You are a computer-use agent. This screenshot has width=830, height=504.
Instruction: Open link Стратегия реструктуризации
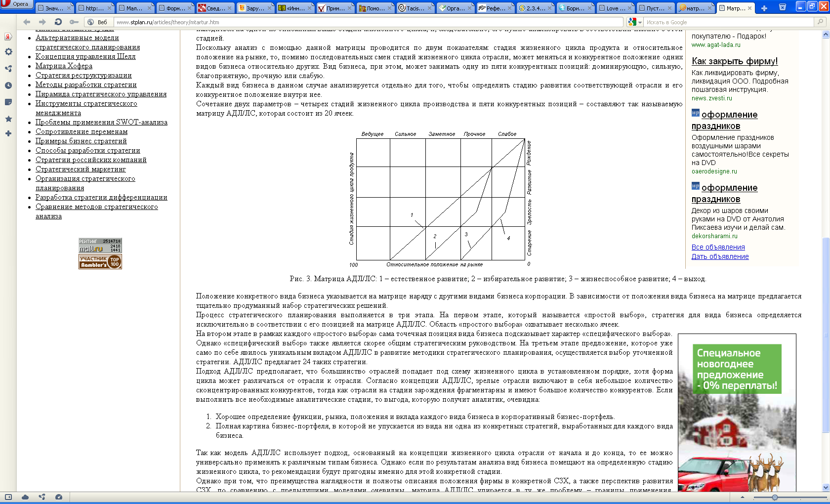[83, 75]
